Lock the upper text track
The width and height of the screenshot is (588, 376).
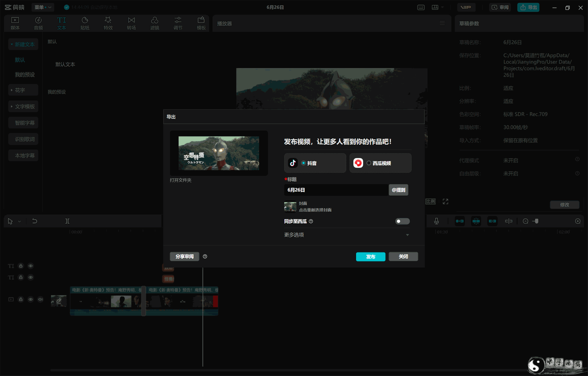[x=21, y=266]
